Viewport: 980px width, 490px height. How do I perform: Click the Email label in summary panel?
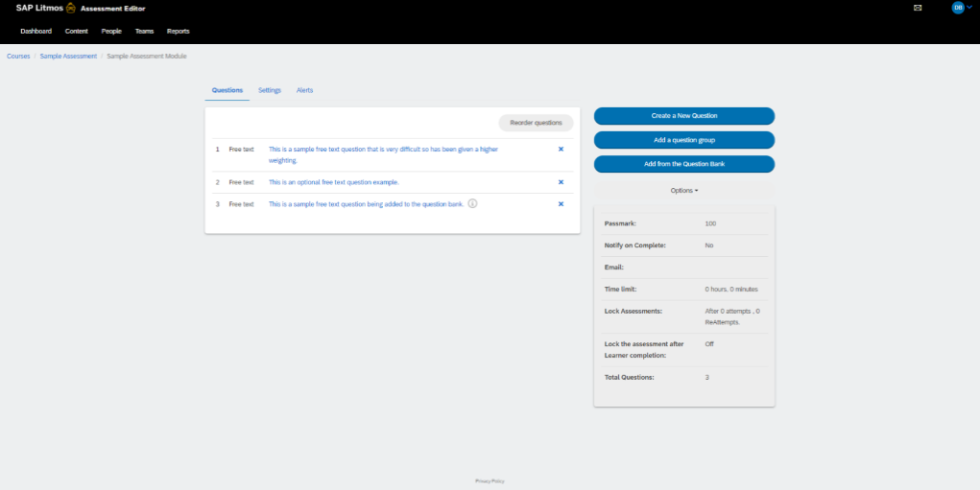point(614,268)
